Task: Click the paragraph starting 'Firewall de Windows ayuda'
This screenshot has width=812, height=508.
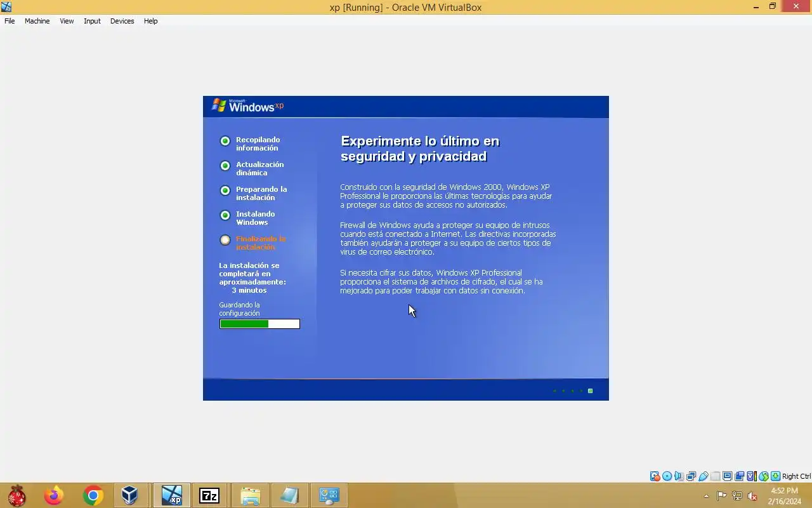Action: tap(448, 238)
